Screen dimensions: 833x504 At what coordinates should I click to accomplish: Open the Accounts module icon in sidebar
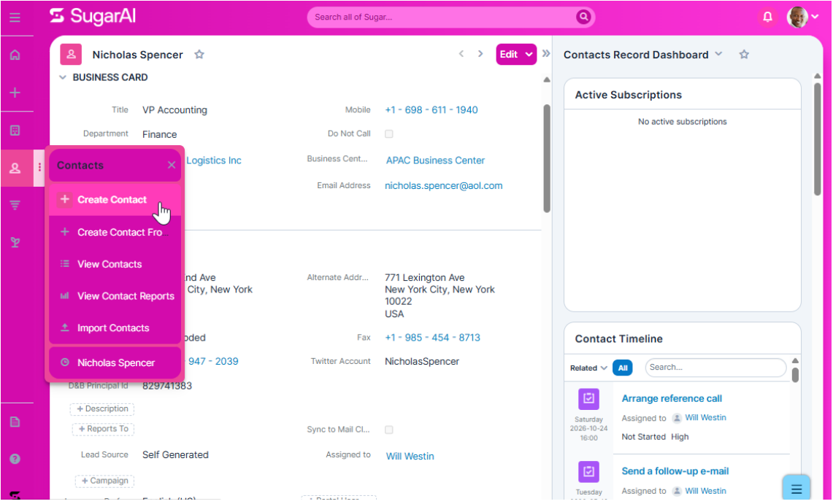(x=15, y=131)
